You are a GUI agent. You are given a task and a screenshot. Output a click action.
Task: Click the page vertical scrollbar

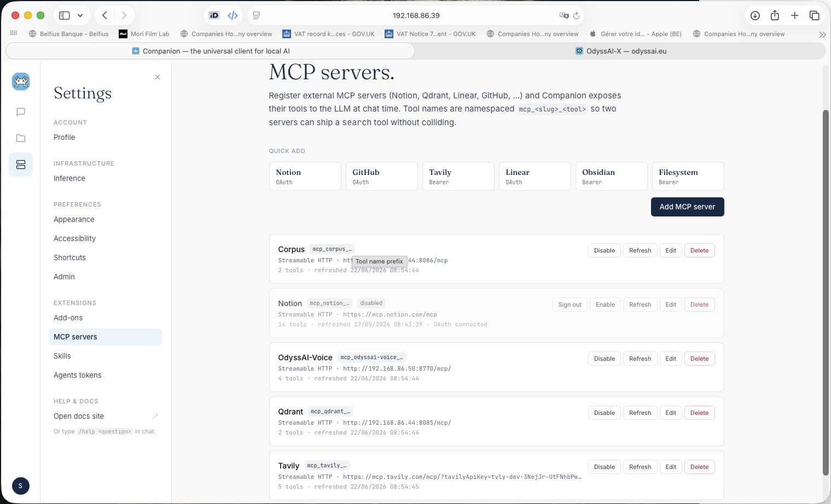[826, 292]
